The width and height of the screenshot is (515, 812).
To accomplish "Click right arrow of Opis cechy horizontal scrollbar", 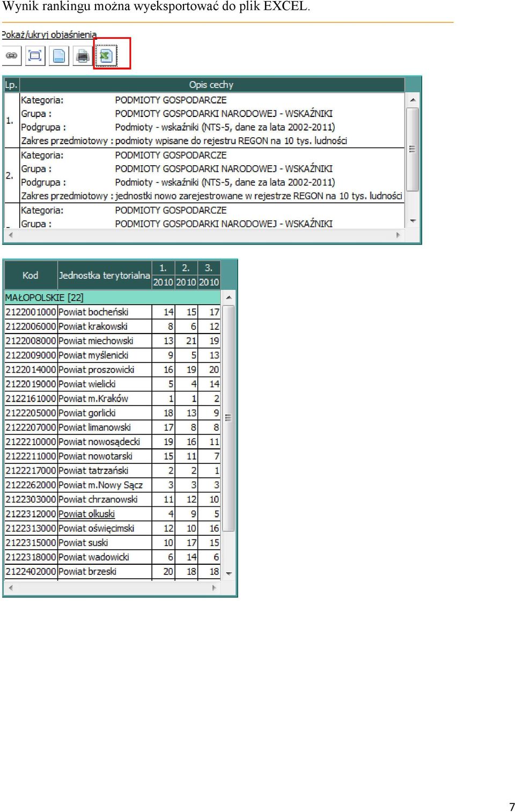I will [398, 235].
